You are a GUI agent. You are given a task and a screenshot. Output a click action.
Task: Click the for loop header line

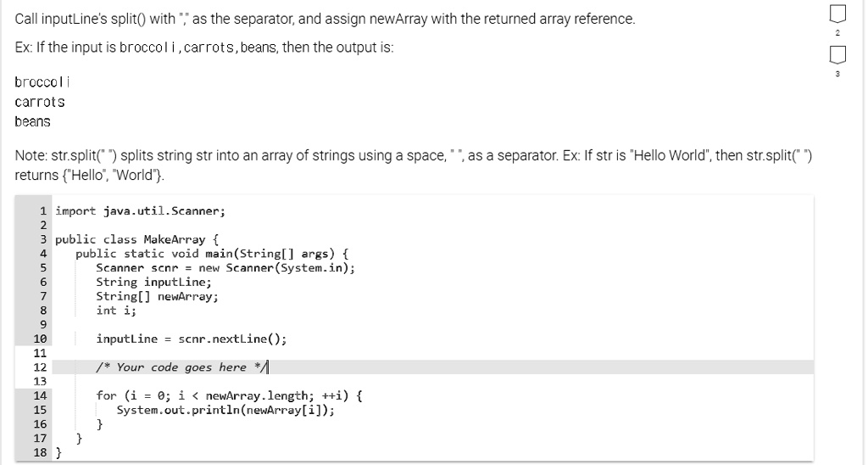pos(229,395)
